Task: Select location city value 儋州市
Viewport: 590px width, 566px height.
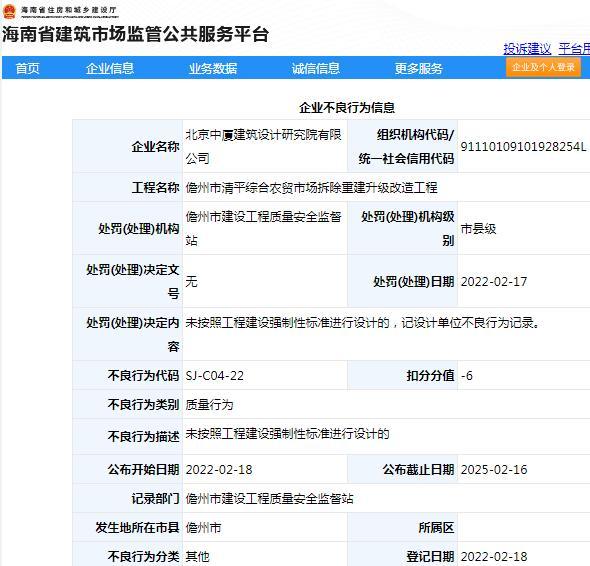Action: pos(203,528)
